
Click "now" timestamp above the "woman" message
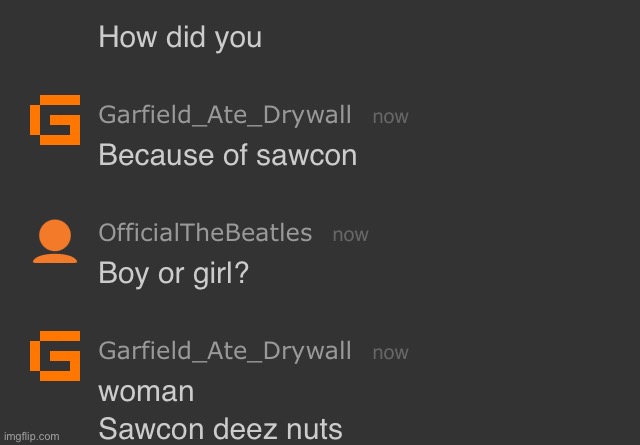click(x=390, y=353)
